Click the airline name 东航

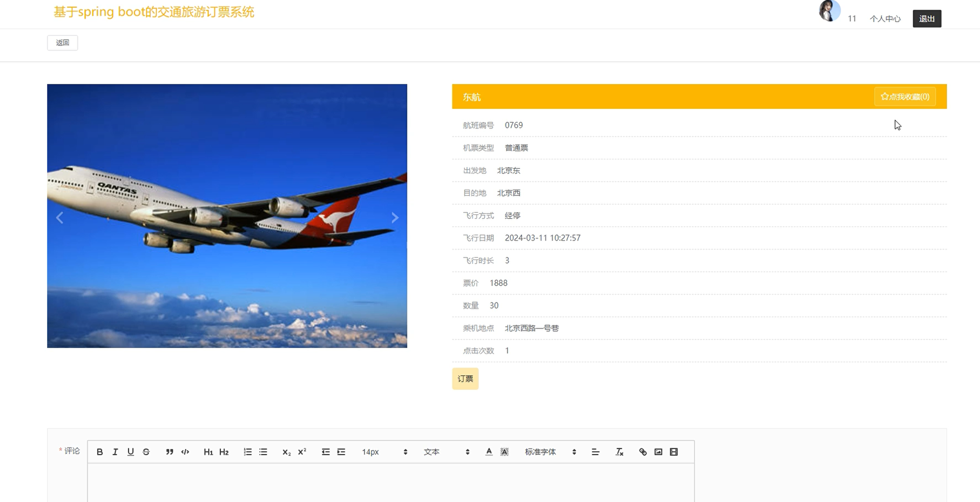(472, 97)
